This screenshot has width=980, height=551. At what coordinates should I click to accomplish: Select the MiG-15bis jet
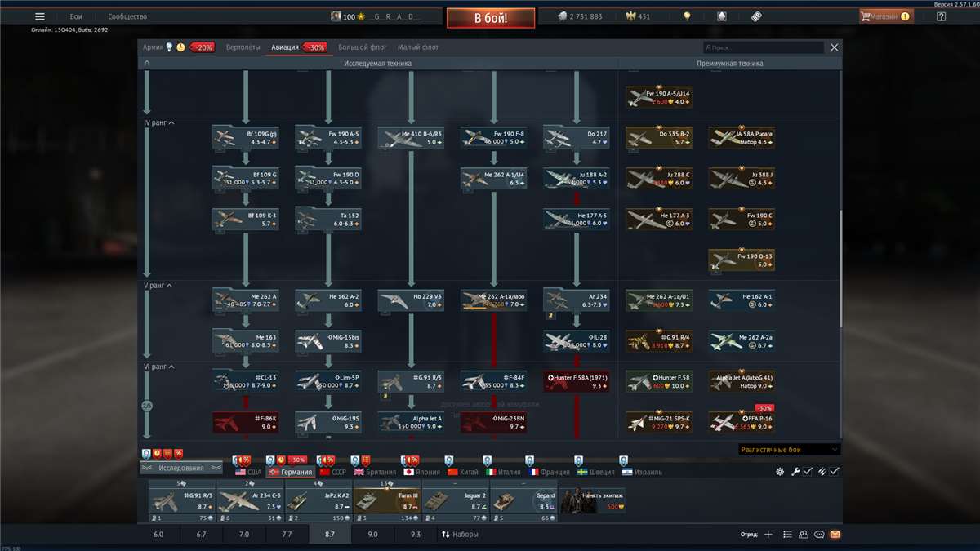(328, 341)
